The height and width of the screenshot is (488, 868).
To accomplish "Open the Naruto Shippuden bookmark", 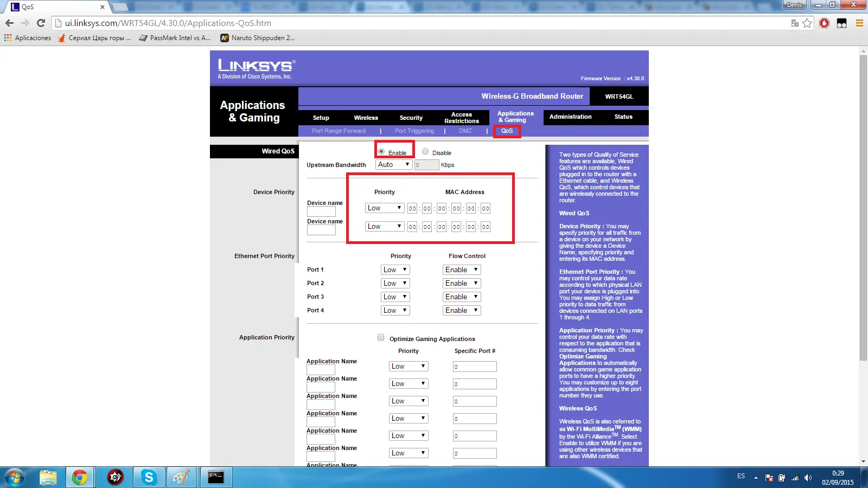I will click(x=258, y=38).
